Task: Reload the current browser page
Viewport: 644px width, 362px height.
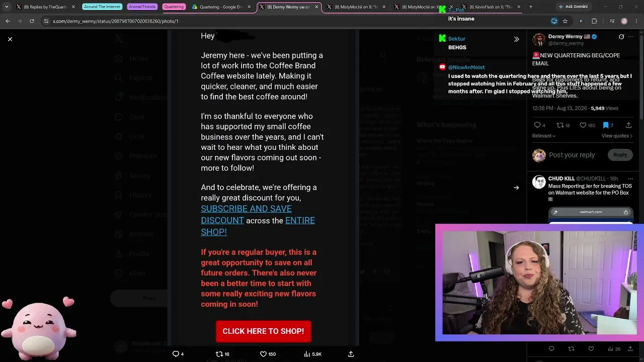Action: pyautogui.click(x=32, y=21)
